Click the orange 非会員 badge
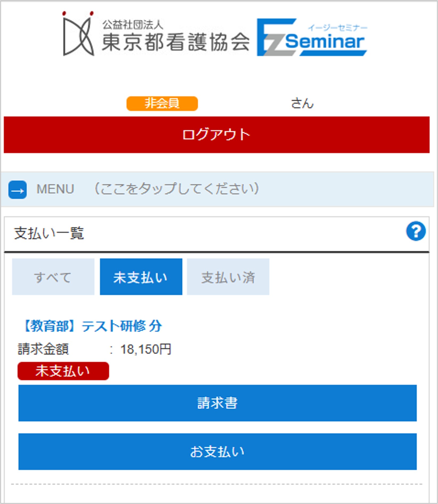This screenshot has width=438, height=504. (162, 104)
